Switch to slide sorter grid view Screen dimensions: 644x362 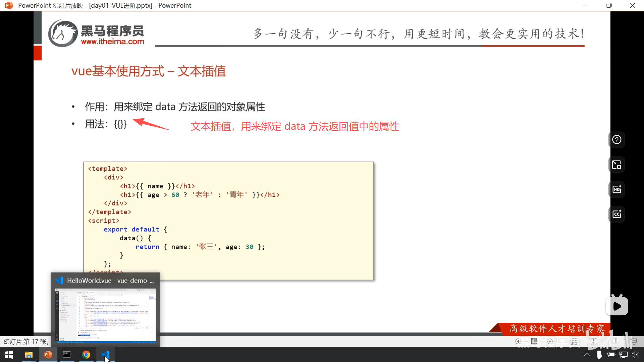[594, 341]
